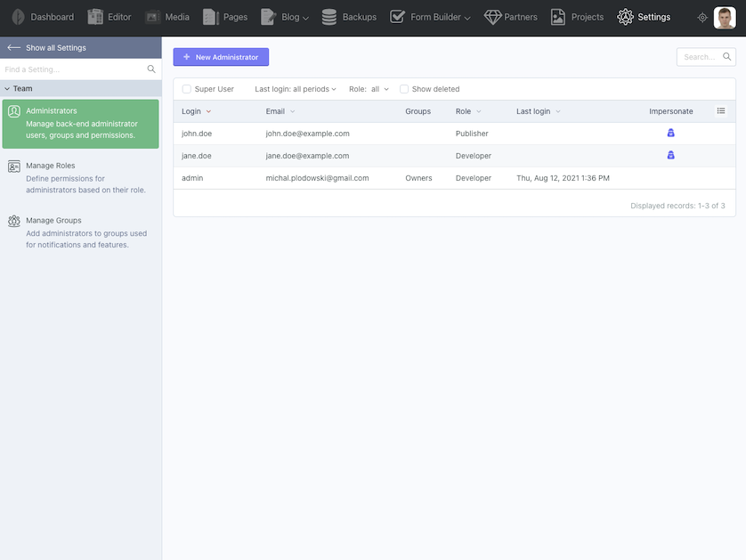Click the Backups database icon
Viewport: 746px width, 560px height.
[329, 17]
